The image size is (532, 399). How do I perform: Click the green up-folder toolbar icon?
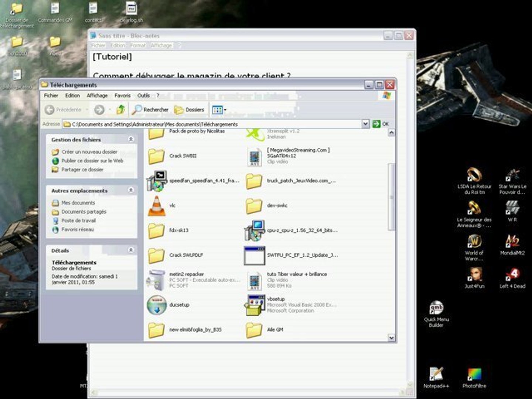(x=121, y=109)
